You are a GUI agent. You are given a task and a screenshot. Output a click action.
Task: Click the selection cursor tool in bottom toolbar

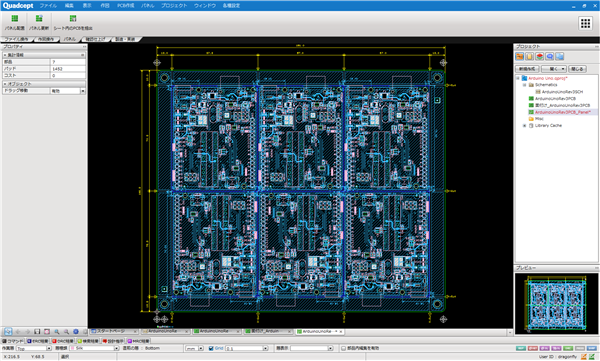click(8, 332)
